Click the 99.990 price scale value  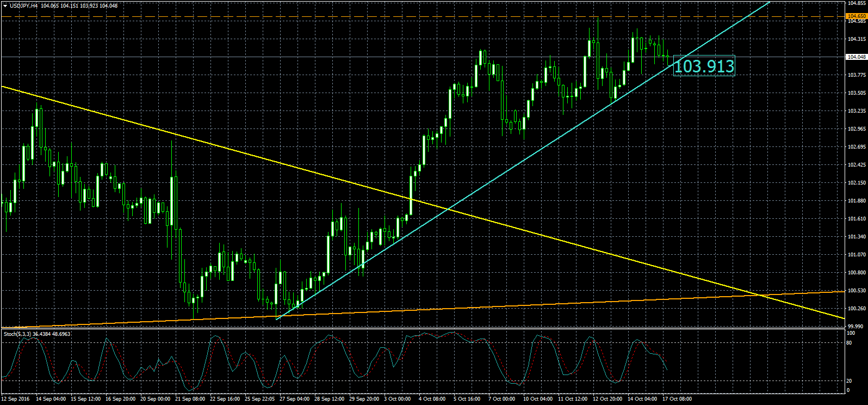(x=856, y=327)
